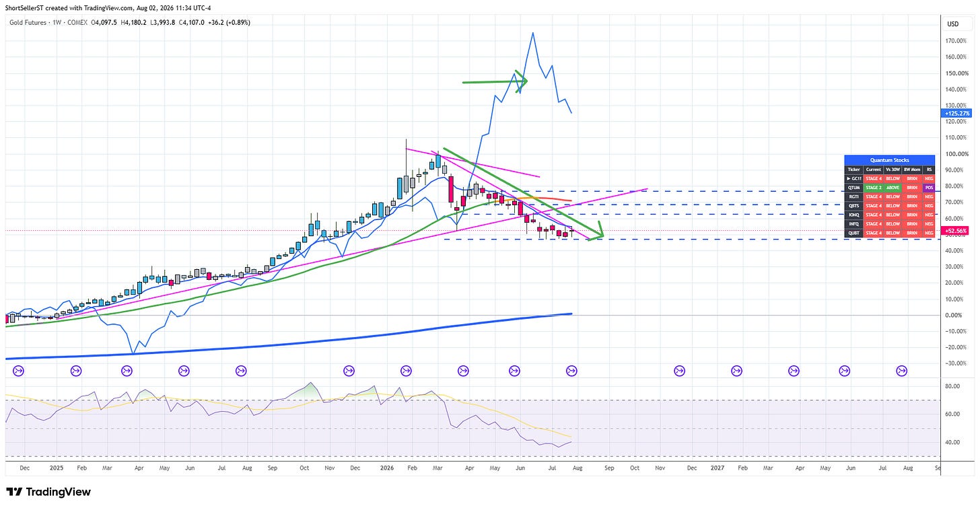Click the 1W interval label in the chart legend
Viewport: 980px width, 508px height.
tap(59, 22)
